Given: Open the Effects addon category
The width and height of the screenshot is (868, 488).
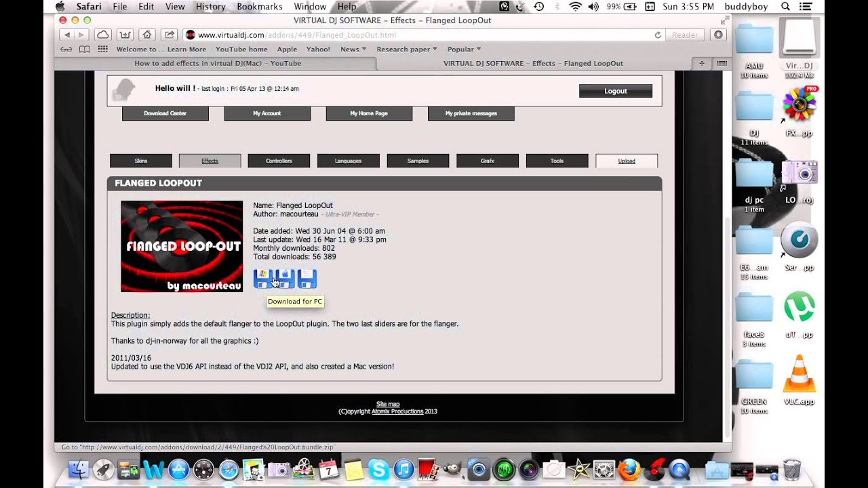Looking at the screenshot, I should pyautogui.click(x=210, y=161).
